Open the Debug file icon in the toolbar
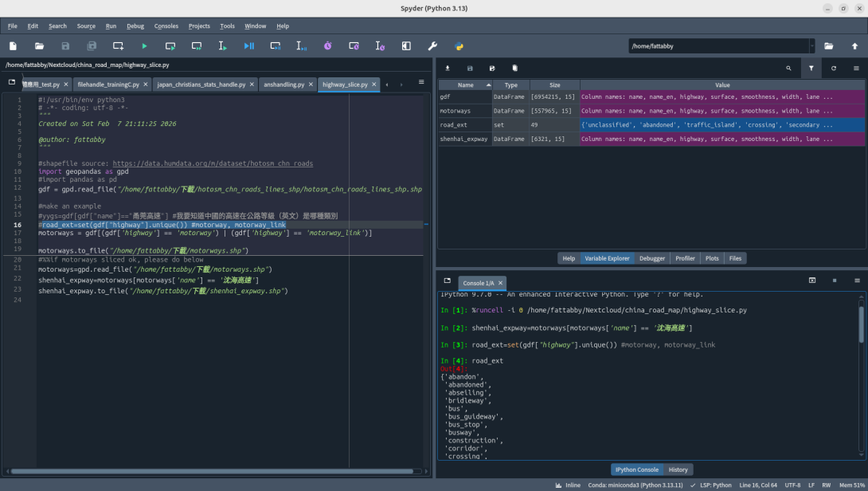 pyautogui.click(x=249, y=45)
